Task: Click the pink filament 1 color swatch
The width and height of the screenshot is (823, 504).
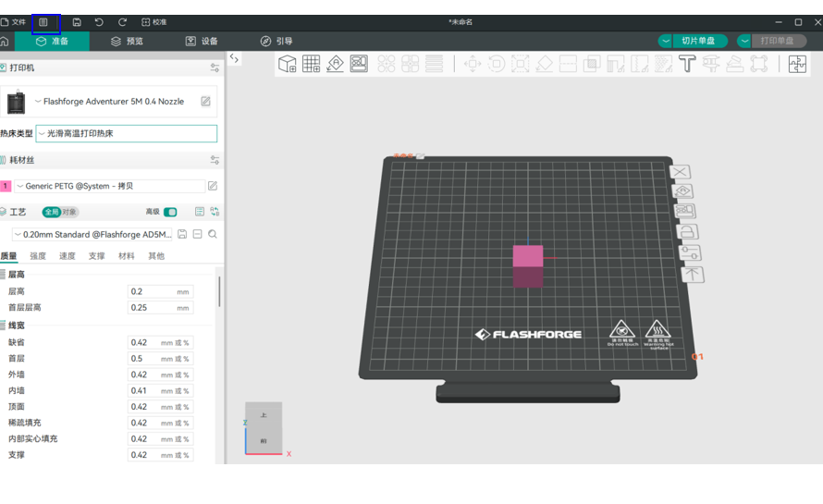Action: [x=6, y=186]
